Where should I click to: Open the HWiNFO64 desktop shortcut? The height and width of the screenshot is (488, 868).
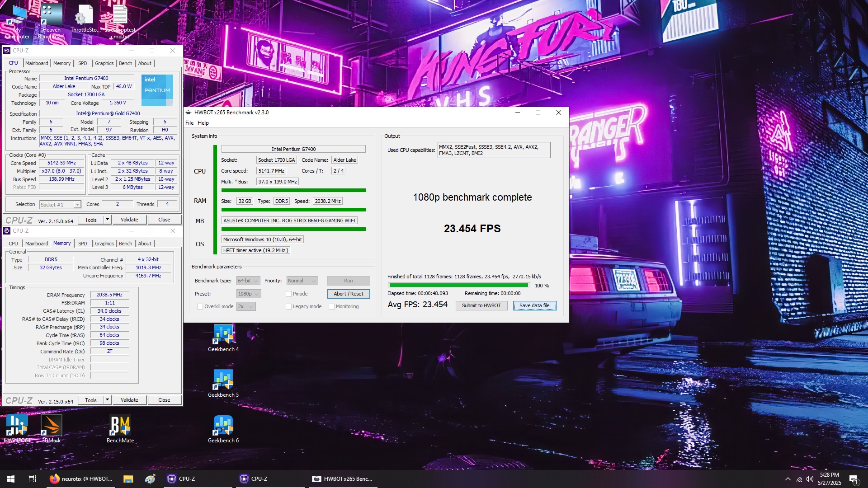[17, 429]
